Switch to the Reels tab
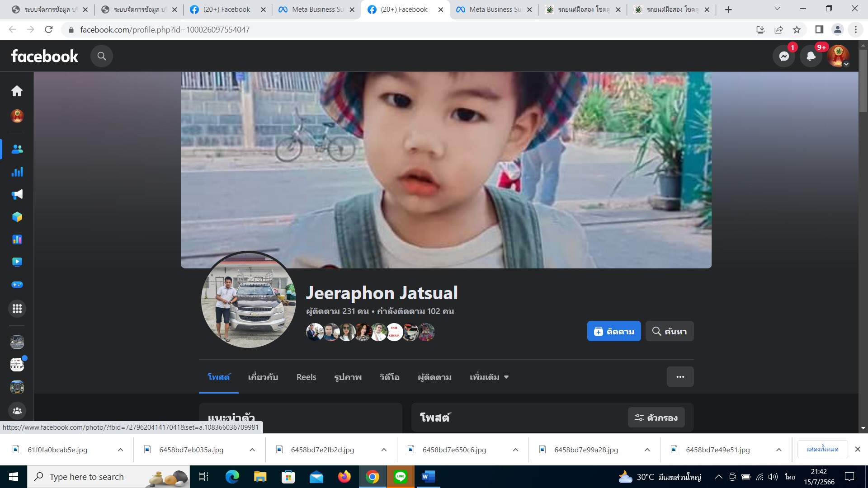868x488 pixels. pyautogui.click(x=306, y=377)
